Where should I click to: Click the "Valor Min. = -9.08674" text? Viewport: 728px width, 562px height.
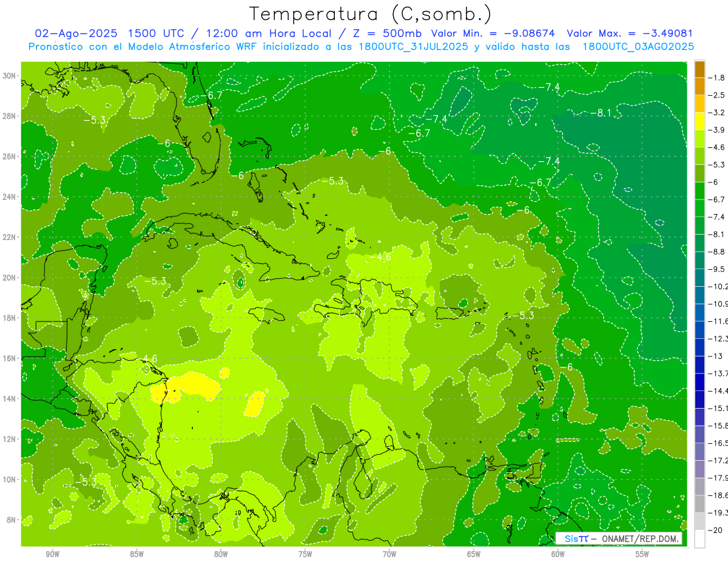[x=494, y=34]
